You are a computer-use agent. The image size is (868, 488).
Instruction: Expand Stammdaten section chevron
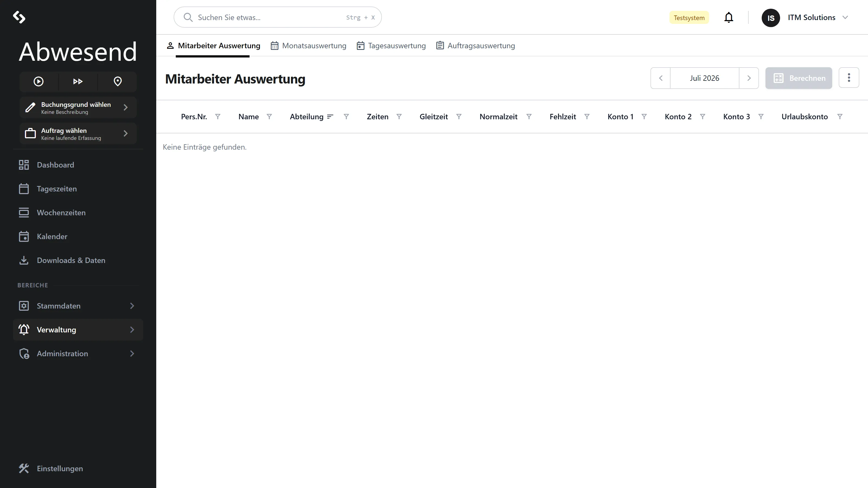pos(132,306)
